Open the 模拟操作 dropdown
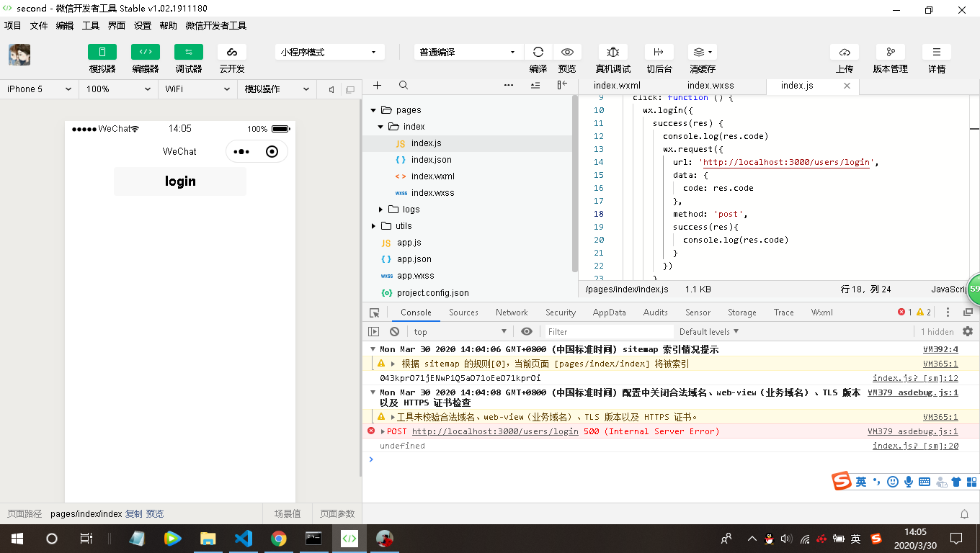980x553 pixels. click(277, 89)
